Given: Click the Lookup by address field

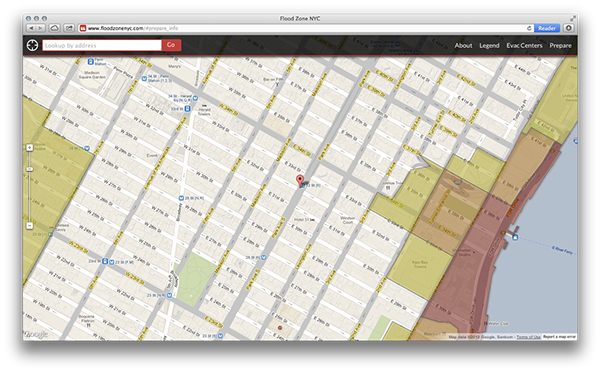Looking at the screenshot, I should tap(102, 45).
